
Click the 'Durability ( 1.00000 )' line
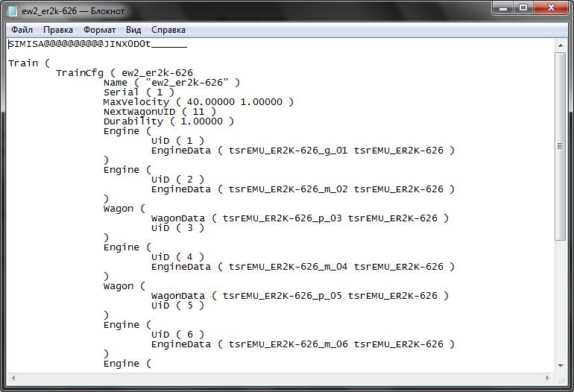(x=168, y=121)
